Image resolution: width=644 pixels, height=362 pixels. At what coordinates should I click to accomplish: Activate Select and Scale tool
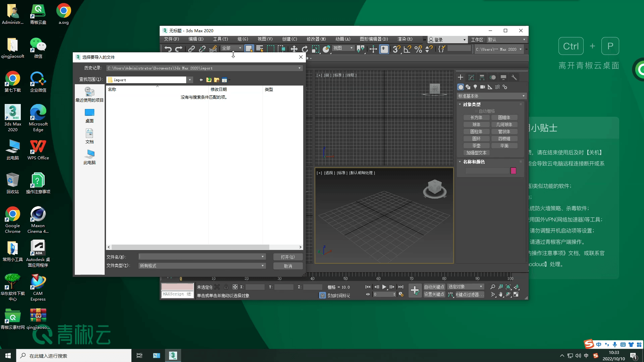click(315, 49)
